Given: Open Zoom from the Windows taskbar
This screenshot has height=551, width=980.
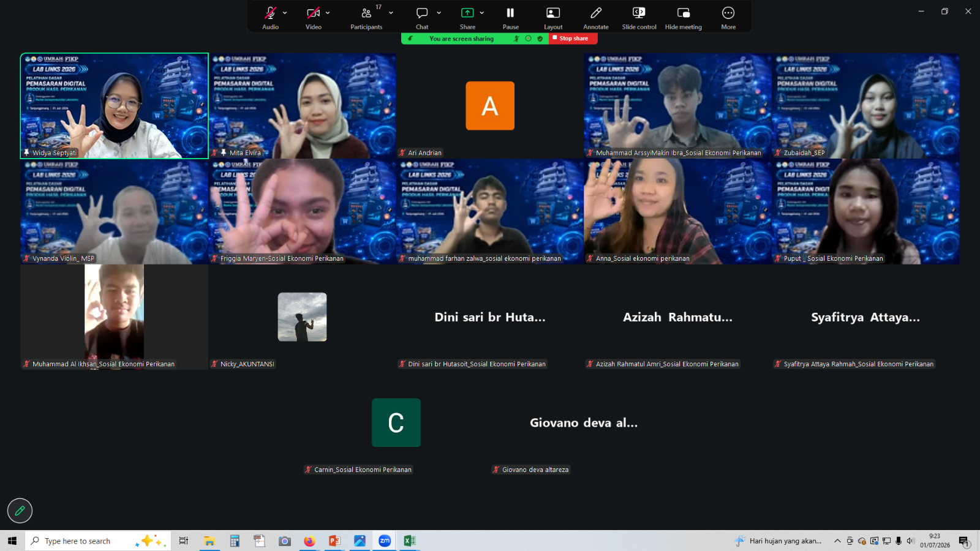Looking at the screenshot, I should pos(385,541).
